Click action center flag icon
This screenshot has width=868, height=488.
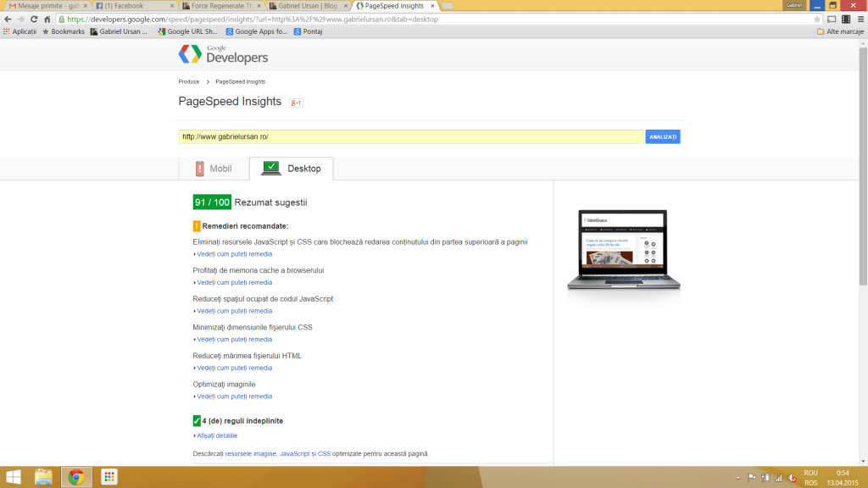[x=751, y=478]
